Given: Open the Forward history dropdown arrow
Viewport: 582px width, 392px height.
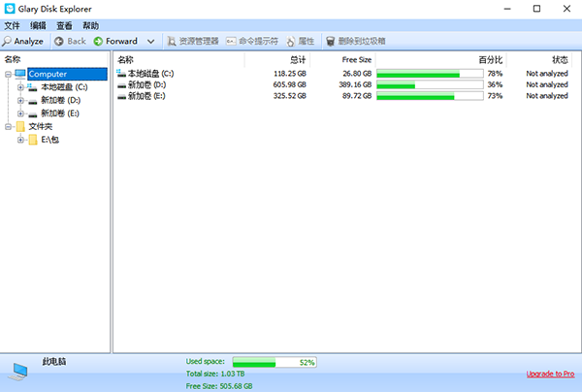Looking at the screenshot, I should point(150,41).
